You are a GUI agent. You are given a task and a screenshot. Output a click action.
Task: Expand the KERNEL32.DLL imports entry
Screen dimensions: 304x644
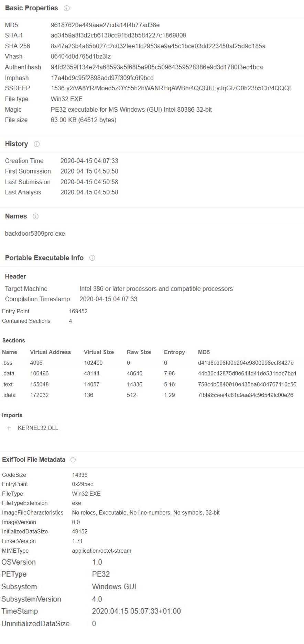[x=9, y=428]
